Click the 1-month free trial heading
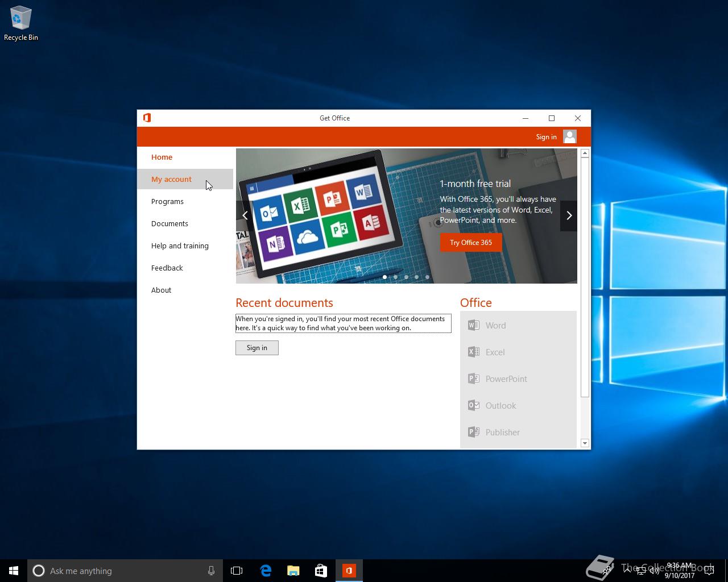 475,184
